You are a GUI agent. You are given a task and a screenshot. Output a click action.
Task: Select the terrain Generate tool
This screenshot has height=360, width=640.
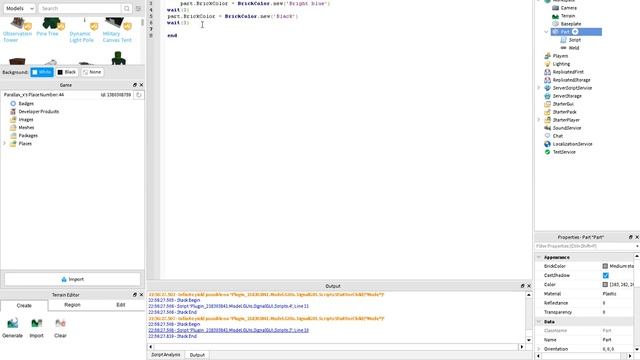tap(13, 328)
